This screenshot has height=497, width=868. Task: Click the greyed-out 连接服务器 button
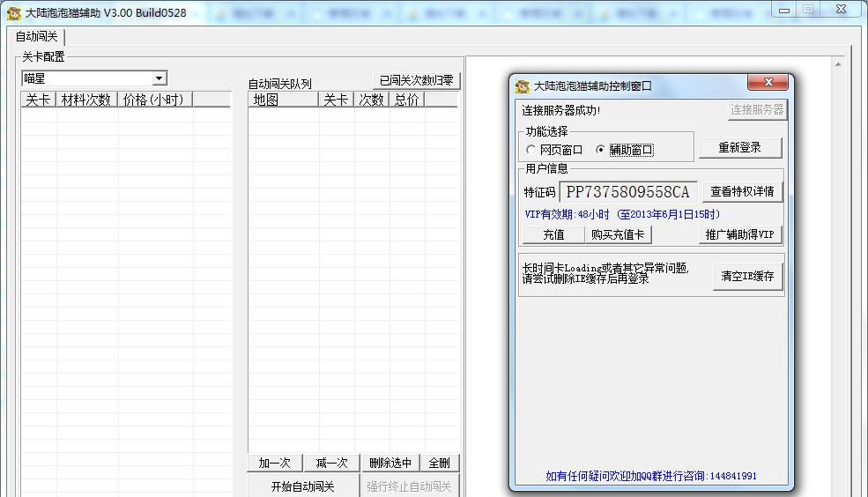(x=757, y=109)
